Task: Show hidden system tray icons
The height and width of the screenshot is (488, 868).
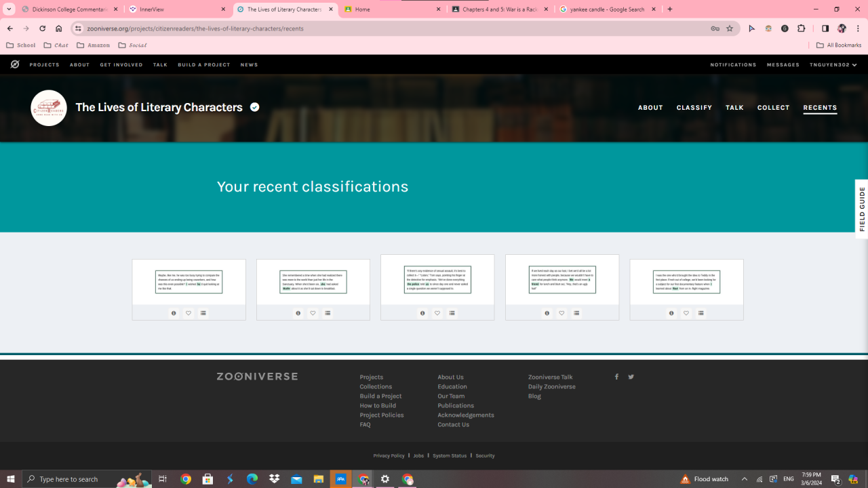Action: 745,479
